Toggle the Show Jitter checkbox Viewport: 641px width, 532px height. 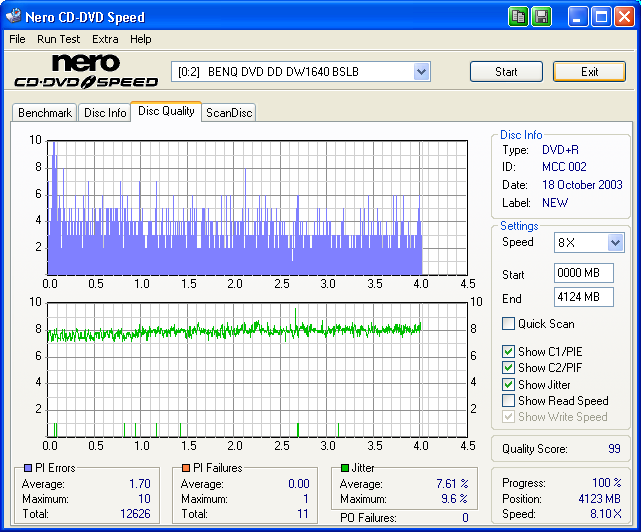point(509,384)
